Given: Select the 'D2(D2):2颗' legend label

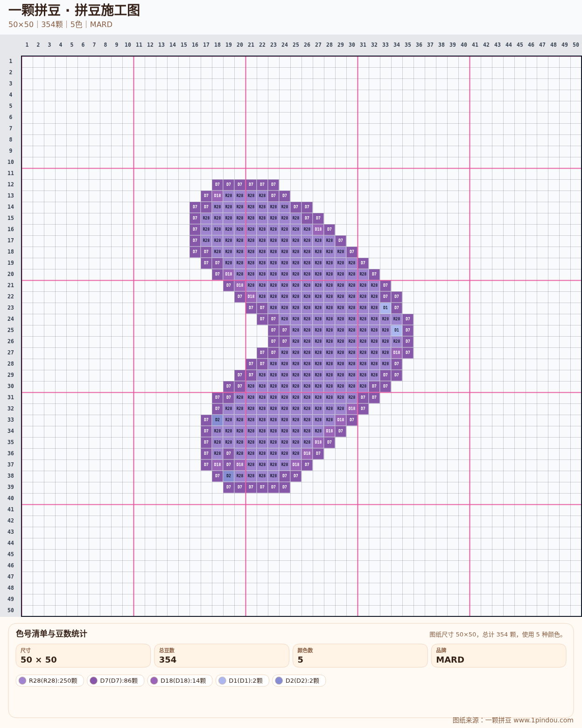Looking at the screenshot, I should click(302, 681).
